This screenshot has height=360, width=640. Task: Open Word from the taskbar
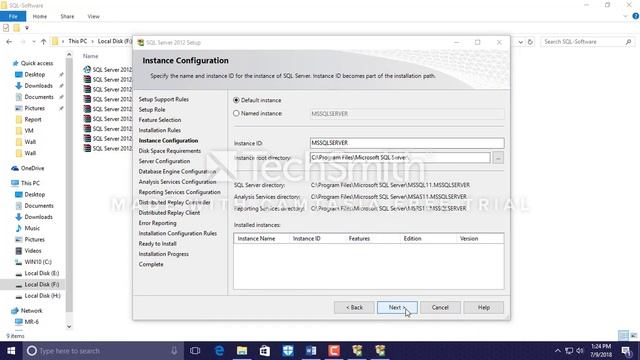click(311, 351)
